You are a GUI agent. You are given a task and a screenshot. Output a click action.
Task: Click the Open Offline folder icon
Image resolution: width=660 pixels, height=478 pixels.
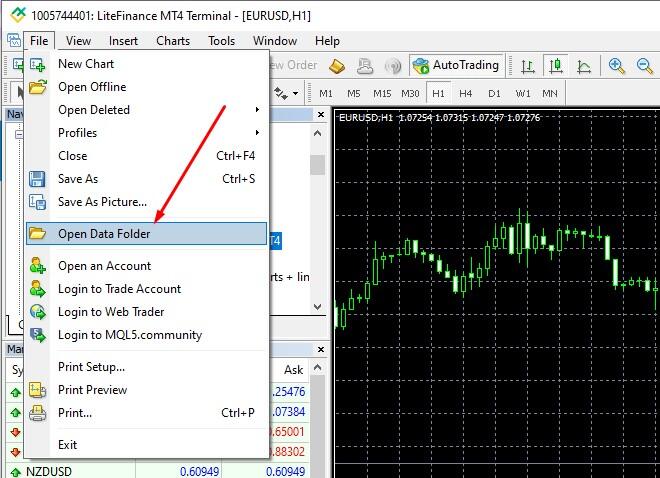tap(37, 87)
